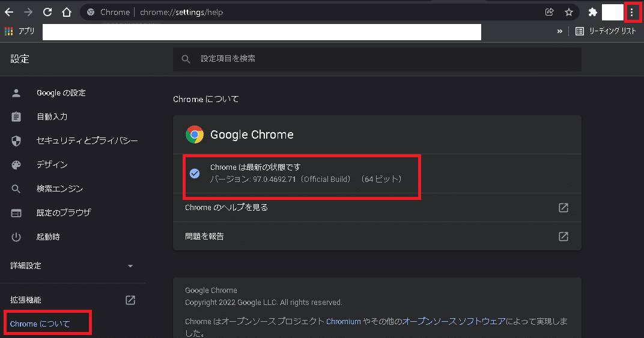Open Google の設定 section
644x338 pixels.
[x=61, y=93]
